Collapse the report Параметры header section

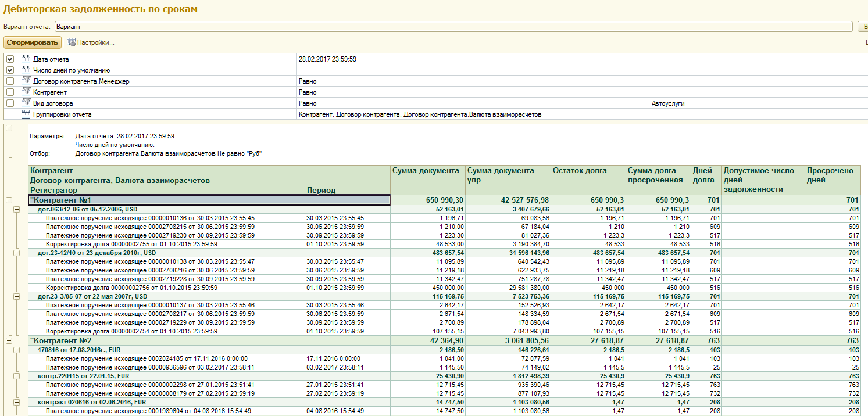(9, 128)
